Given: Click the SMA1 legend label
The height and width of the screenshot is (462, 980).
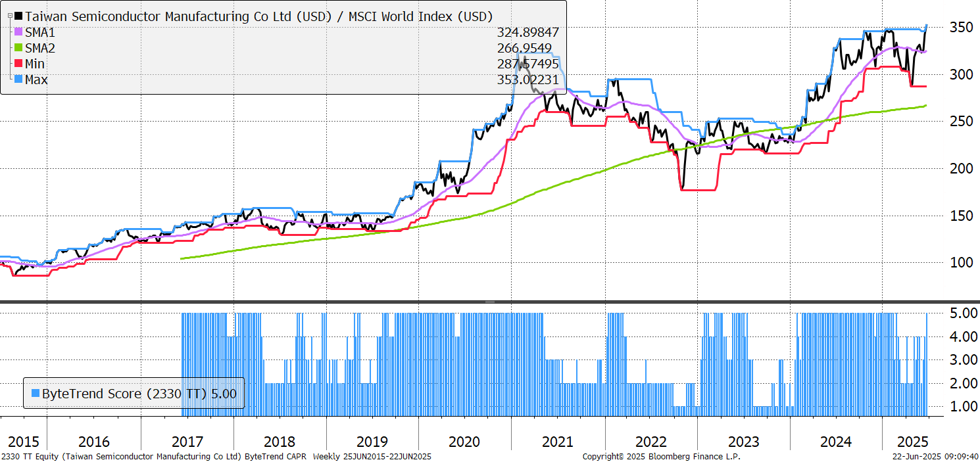Looking at the screenshot, I should pos(41,32).
